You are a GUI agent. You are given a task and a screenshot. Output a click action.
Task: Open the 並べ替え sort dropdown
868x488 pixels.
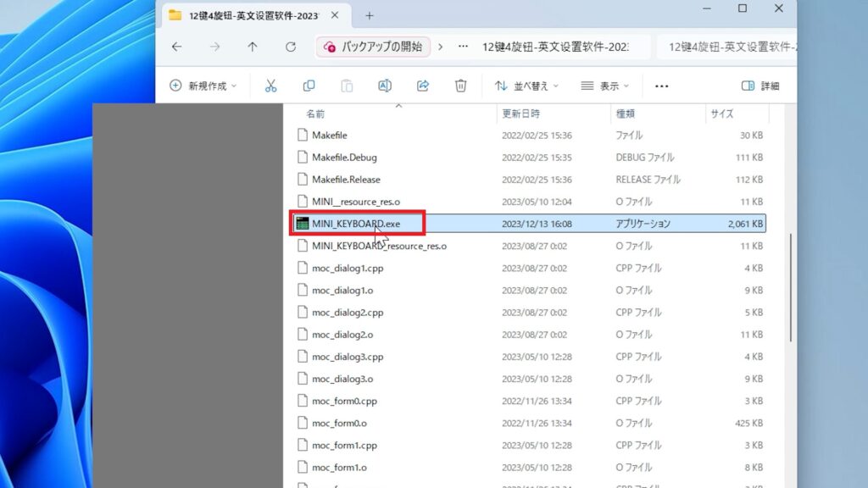527,86
